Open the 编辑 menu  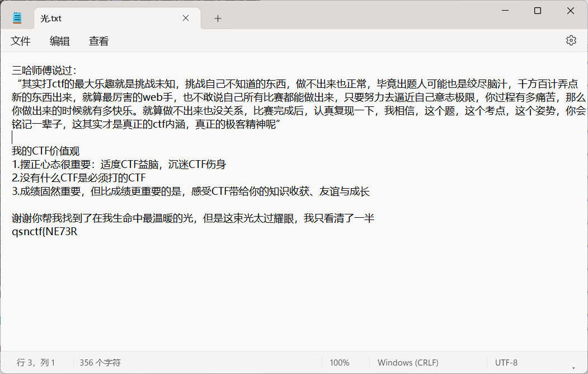point(59,40)
